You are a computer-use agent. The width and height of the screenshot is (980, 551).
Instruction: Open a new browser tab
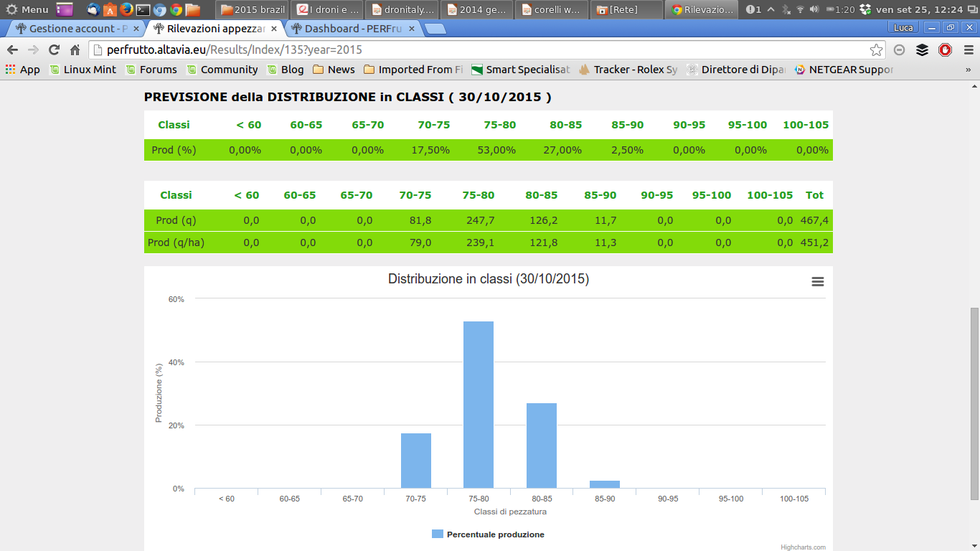click(x=435, y=29)
